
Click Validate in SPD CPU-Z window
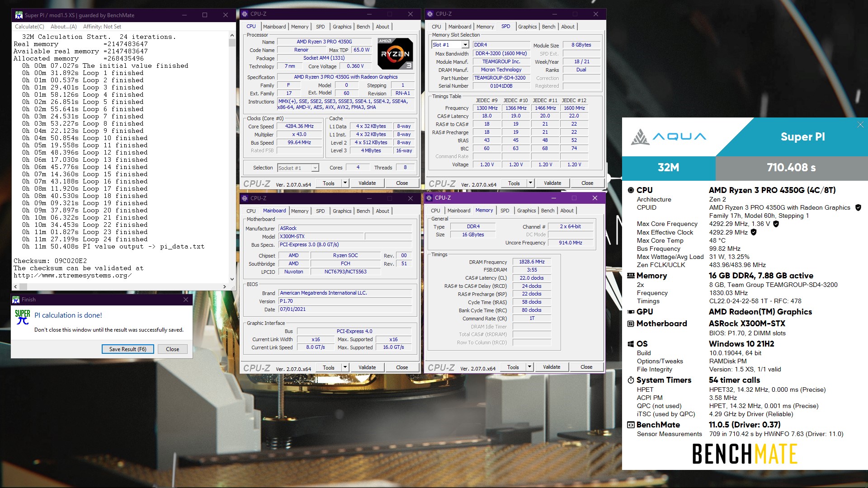point(552,183)
